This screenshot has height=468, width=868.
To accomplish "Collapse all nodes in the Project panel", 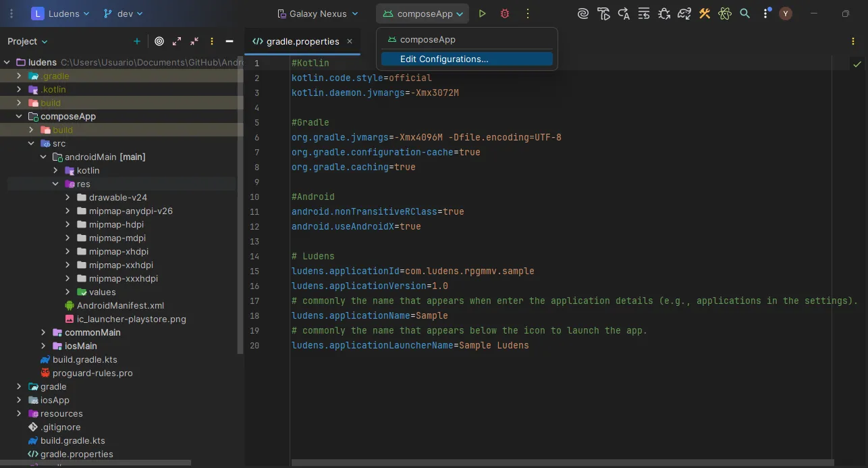I will 194,41.
